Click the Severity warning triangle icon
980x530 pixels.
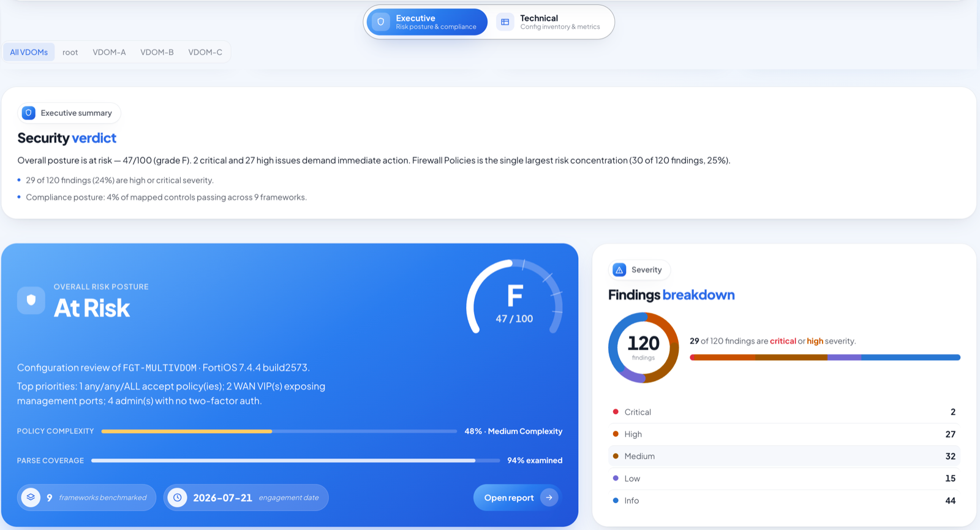[619, 270]
